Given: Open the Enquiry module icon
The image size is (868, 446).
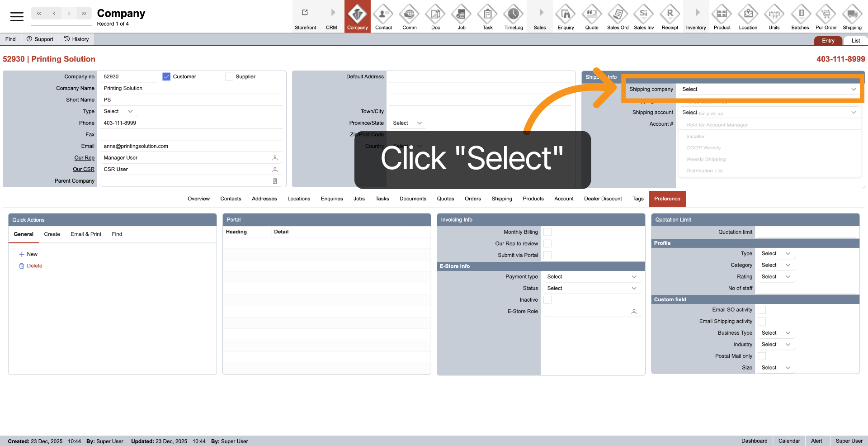Looking at the screenshot, I should (566, 14).
